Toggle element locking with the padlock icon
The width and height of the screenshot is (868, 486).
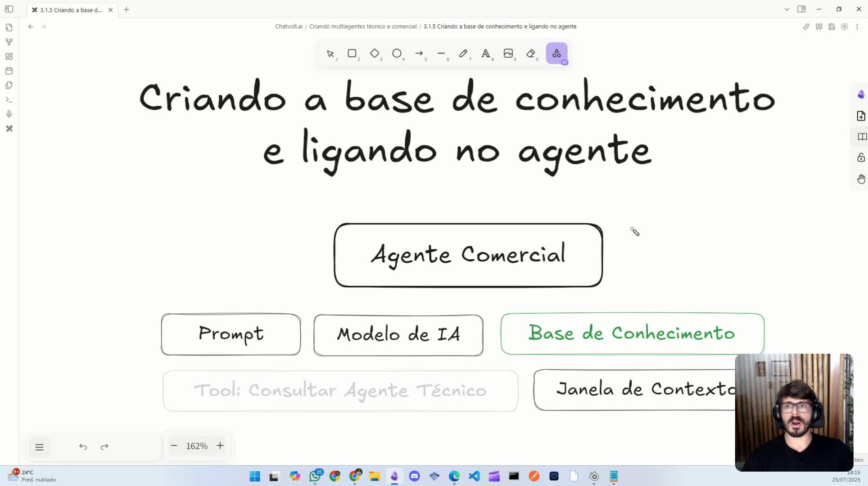point(861,157)
